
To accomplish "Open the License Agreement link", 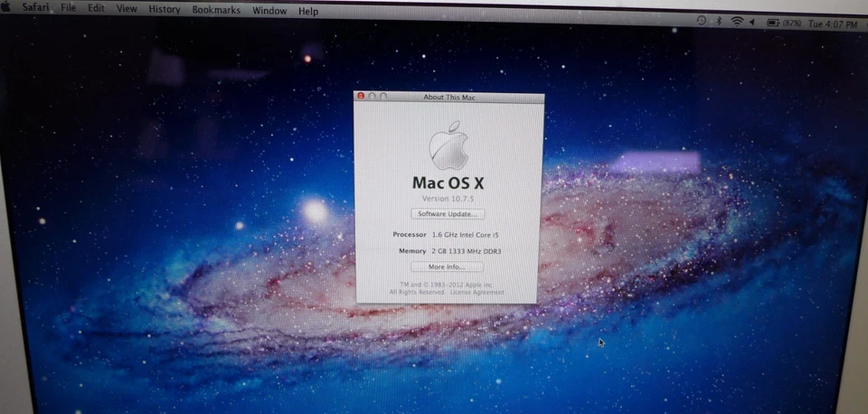I will point(476,292).
